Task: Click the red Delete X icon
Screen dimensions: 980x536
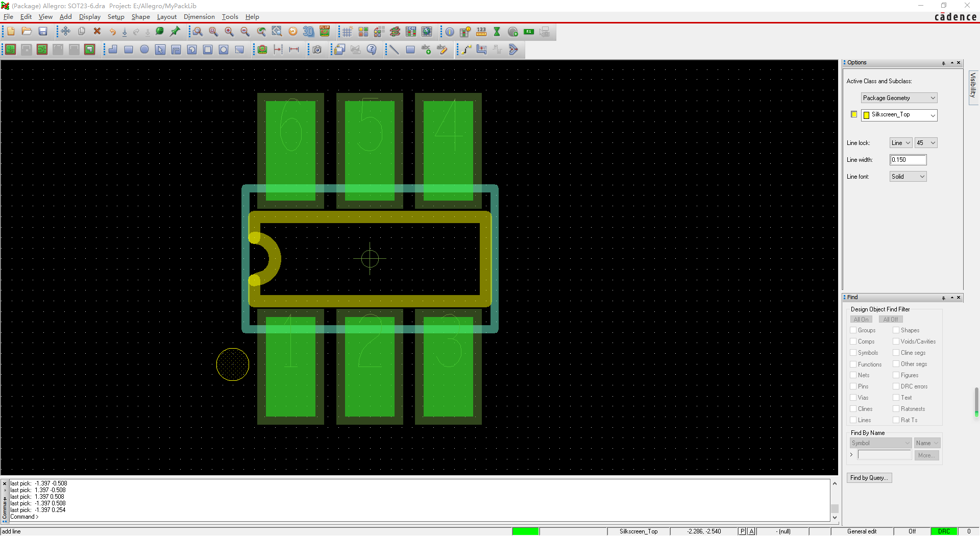Action: pyautogui.click(x=97, y=32)
